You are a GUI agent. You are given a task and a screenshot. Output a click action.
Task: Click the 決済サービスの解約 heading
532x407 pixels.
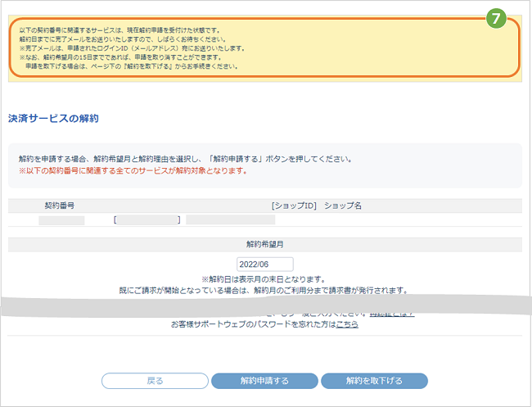click(53, 119)
